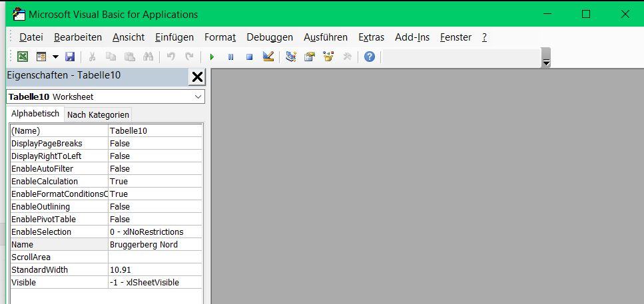Select the Visible property label
Screen dimensions: 644x304
[x=59, y=283]
